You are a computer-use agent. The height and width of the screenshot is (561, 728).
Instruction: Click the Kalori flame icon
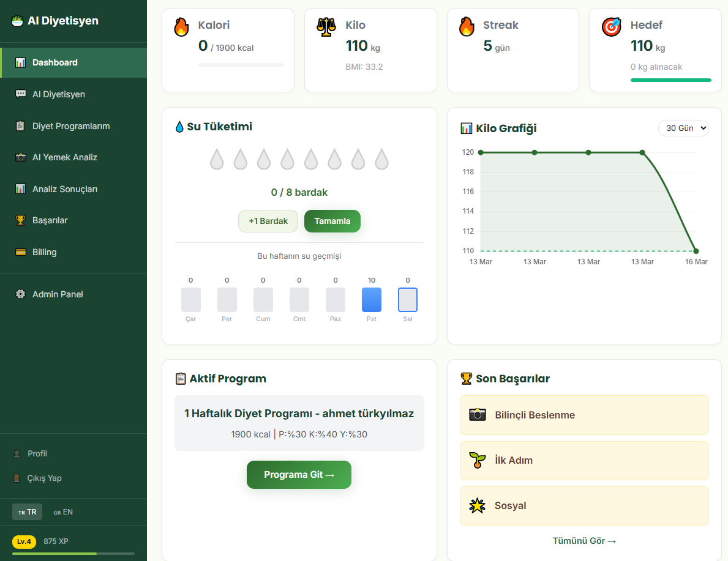coord(181,27)
